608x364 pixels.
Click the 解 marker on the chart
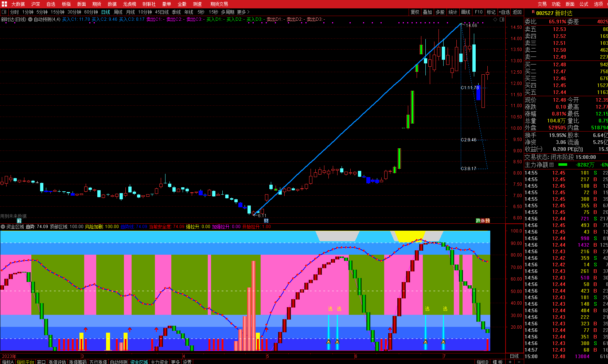click(19, 220)
